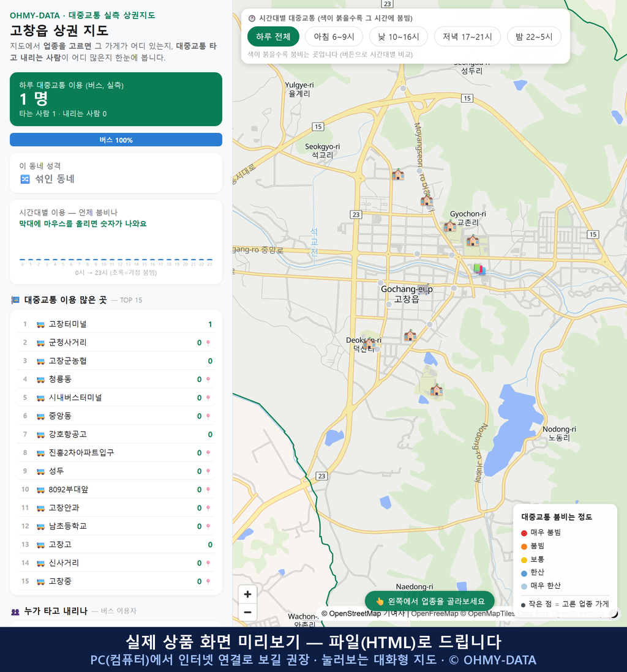Click the clock icon by 시간대별 대중교통
The height and width of the screenshot is (672, 627).
(x=252, y=18)
